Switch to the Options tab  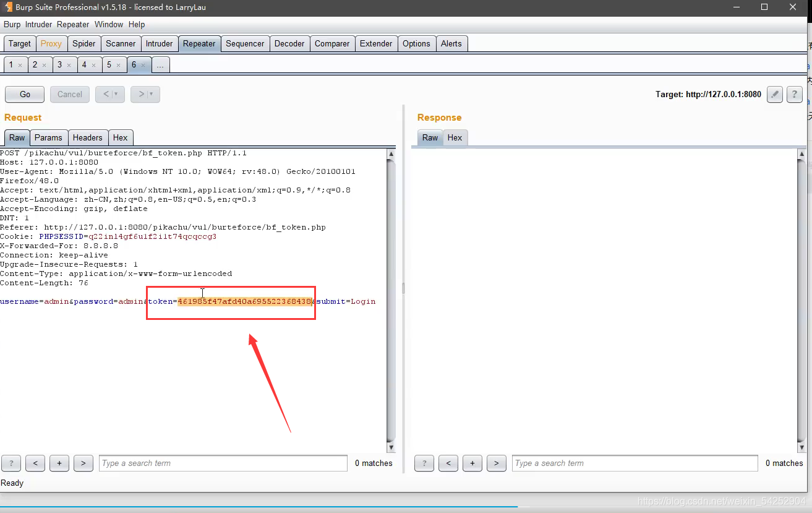coord(416,44)
